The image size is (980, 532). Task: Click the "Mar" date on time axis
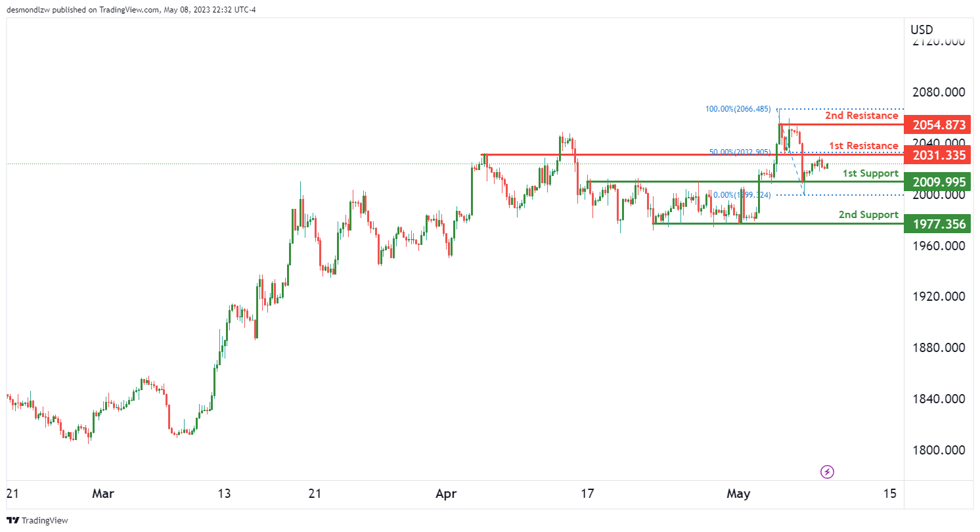point(101,493)
